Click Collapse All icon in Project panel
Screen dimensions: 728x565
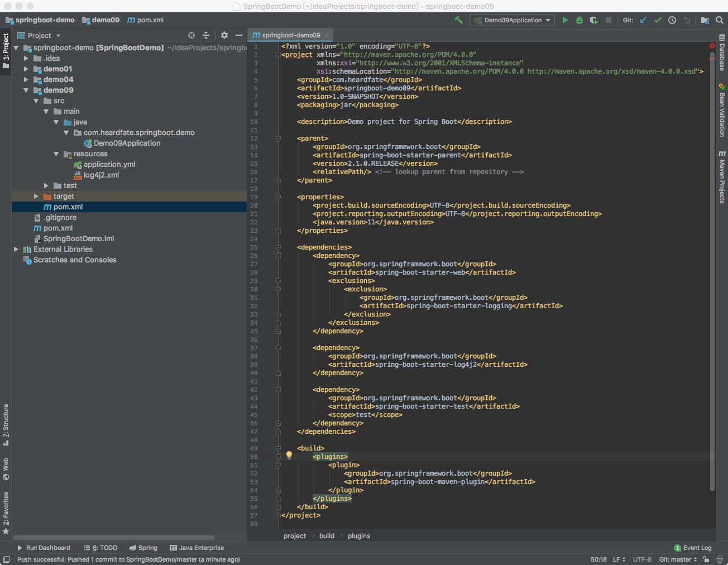pos(206,35)
